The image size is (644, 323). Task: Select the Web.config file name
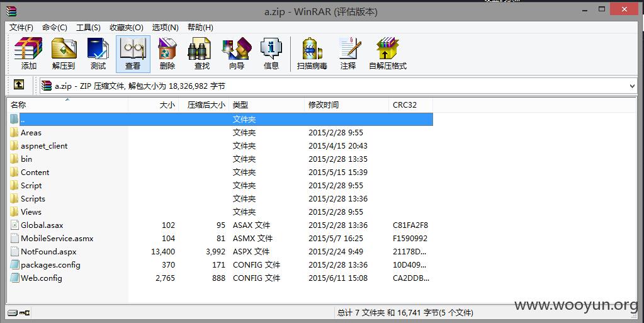click(42, 278)
